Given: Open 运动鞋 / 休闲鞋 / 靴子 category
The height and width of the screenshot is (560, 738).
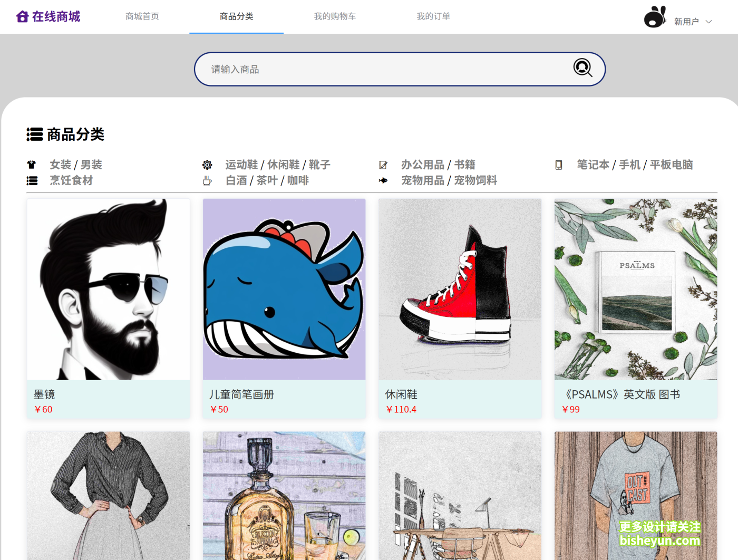Looking at the screenshot, I should click(x=278, y=165).
